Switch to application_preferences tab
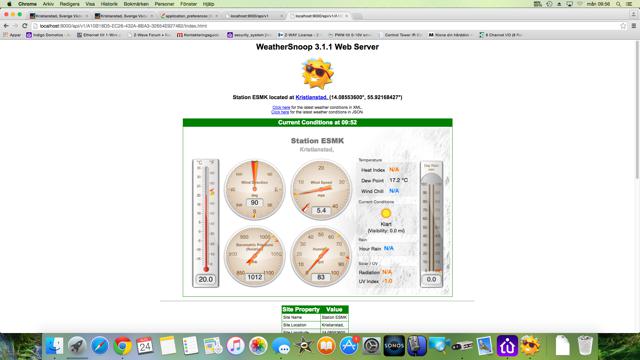640x360 pixels. [189, 16]
